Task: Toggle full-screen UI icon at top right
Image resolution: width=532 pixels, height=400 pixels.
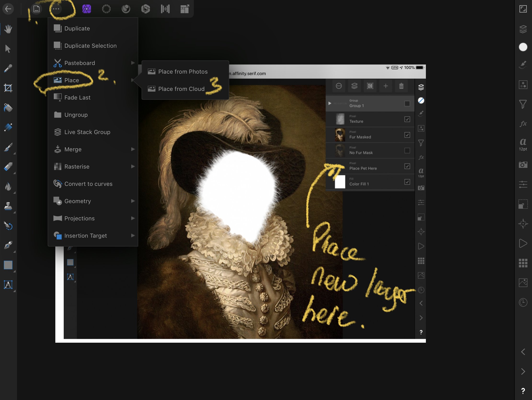Action: coord(523,9)
